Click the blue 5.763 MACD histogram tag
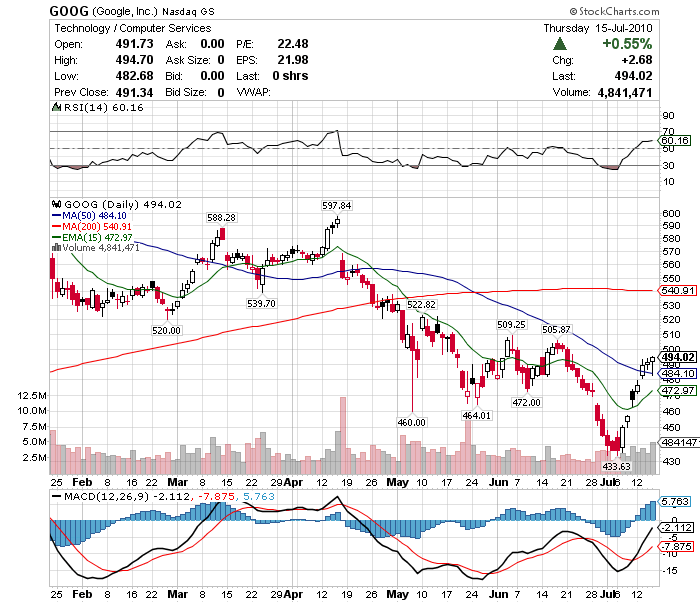The width and height of the screenshot is (700, 603). pyautogui.click(x=675, y=501)
